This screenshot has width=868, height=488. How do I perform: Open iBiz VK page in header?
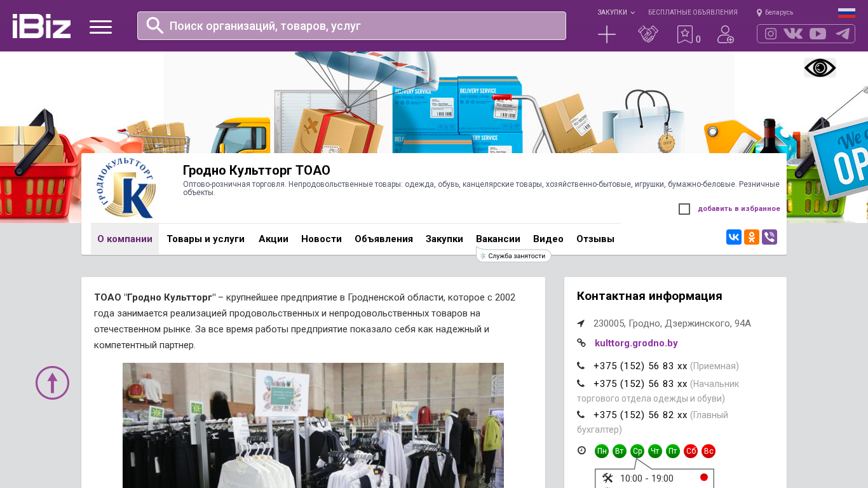point(793,34)
